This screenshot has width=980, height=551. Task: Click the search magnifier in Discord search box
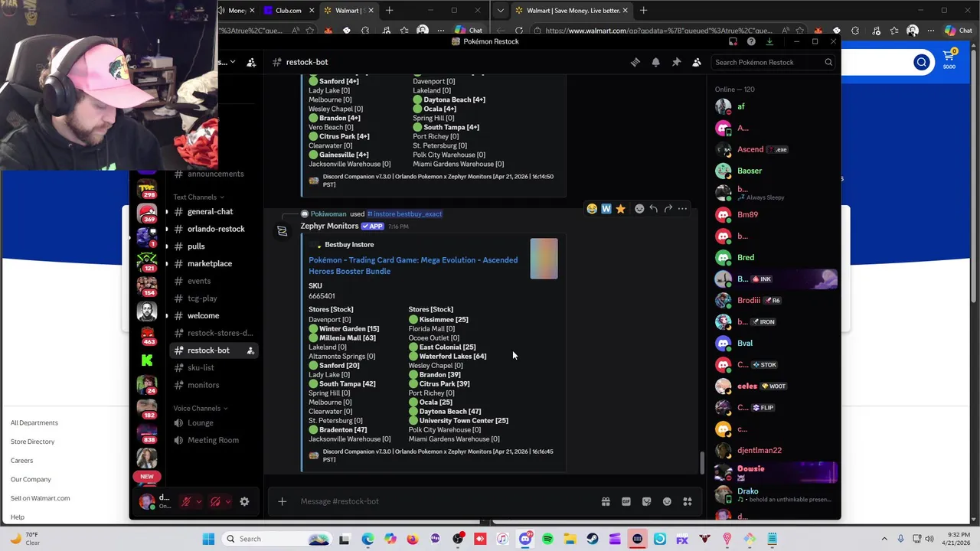pos(828,62)
